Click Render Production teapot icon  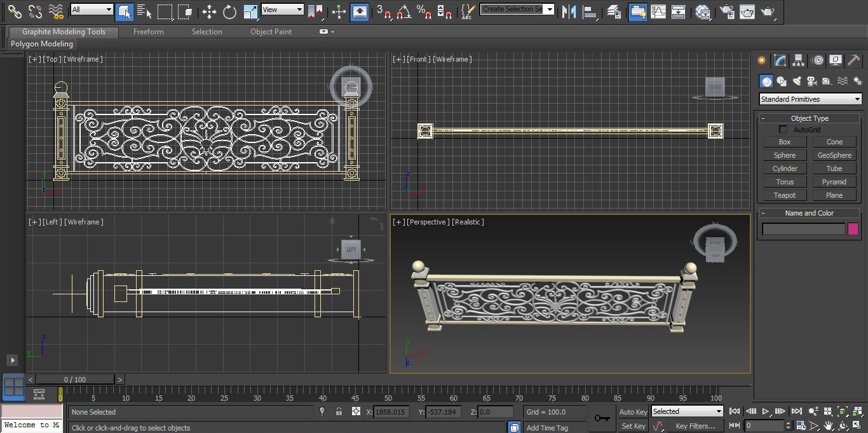(768, 11)
